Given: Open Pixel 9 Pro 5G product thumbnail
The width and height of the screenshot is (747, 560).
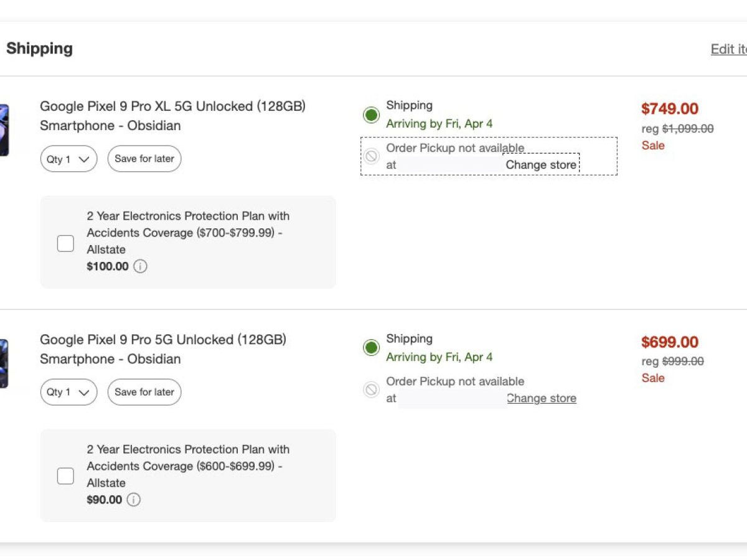Looking at the screenshot, I should (4, 363).
